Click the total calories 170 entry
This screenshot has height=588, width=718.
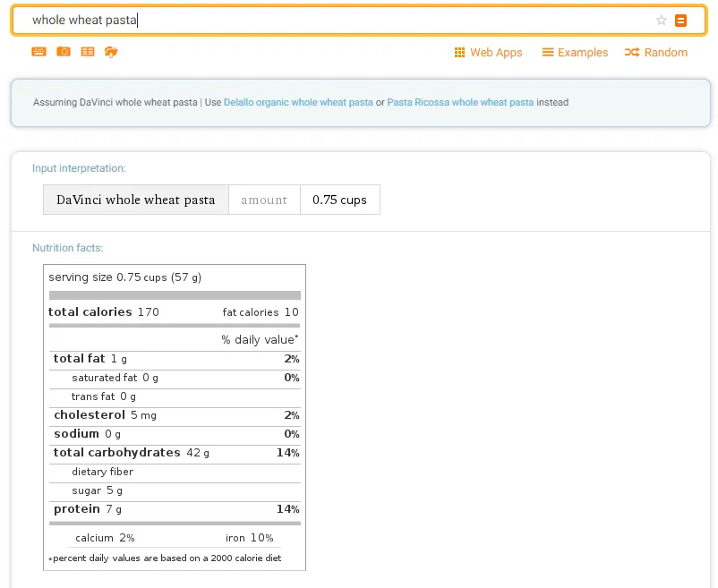[104, 312]
